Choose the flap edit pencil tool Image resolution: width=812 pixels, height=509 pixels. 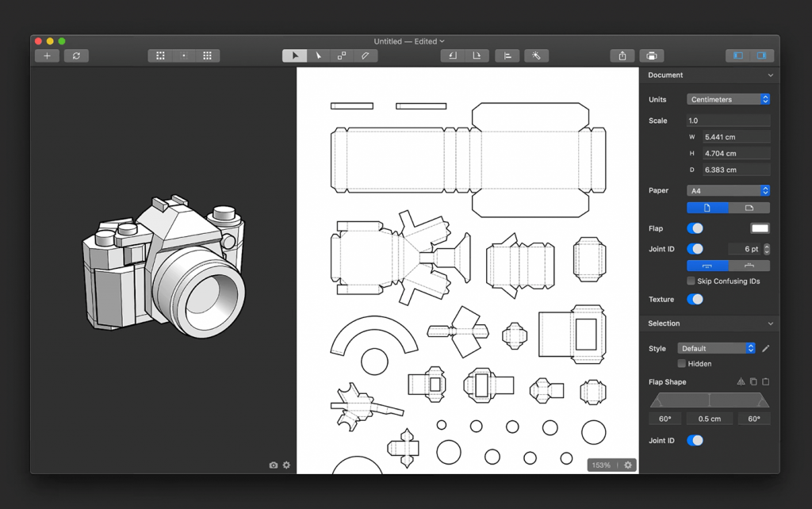click(366, 56)
